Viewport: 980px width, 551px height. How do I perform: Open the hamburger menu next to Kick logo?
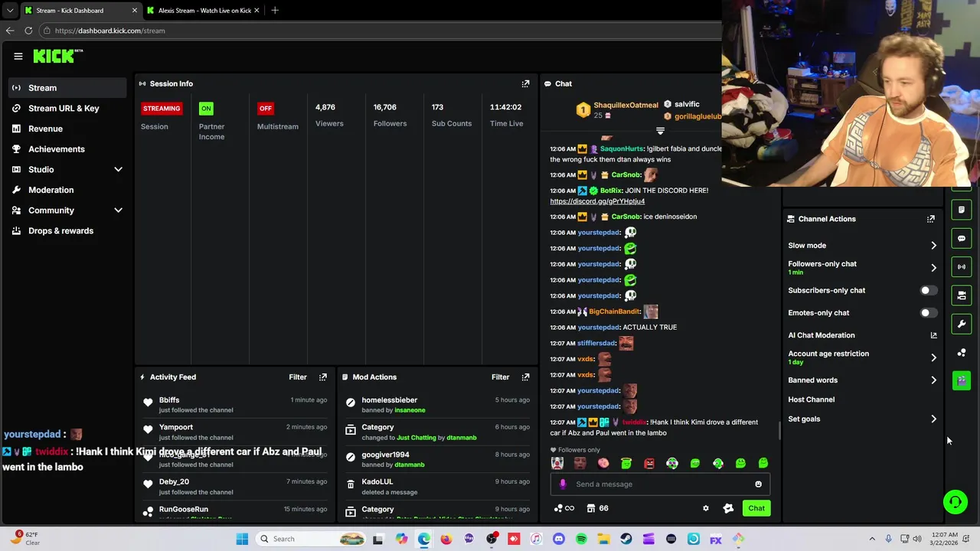[x=18, y=56]
